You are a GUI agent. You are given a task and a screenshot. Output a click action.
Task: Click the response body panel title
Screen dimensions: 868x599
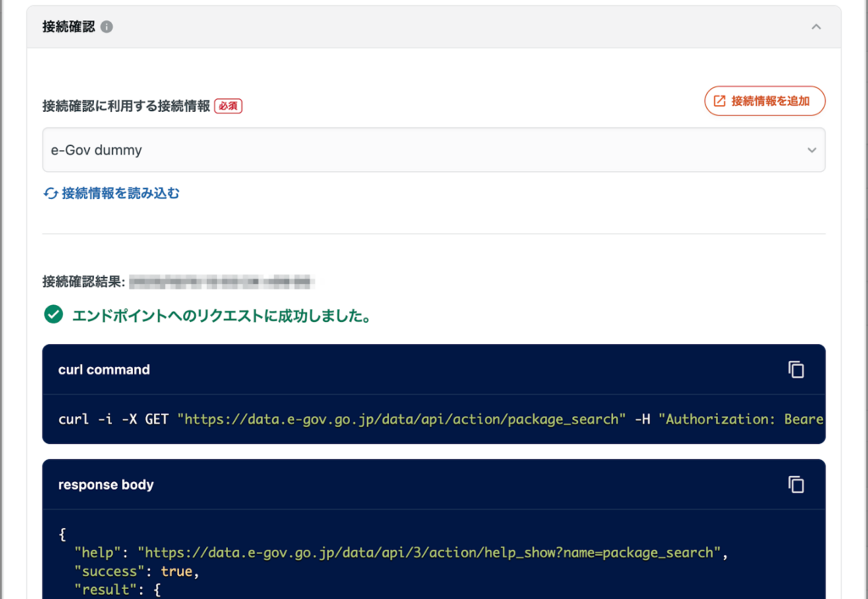106,485
